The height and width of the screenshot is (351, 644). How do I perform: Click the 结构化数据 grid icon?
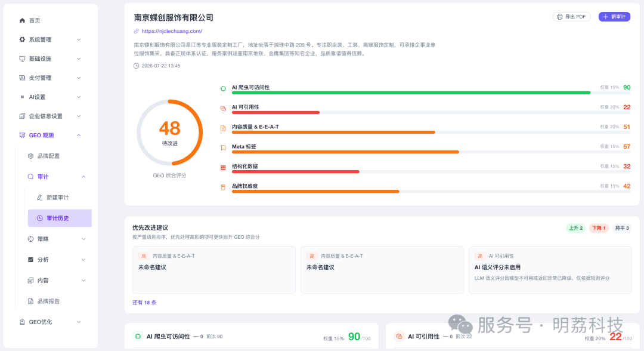point(223,168)
